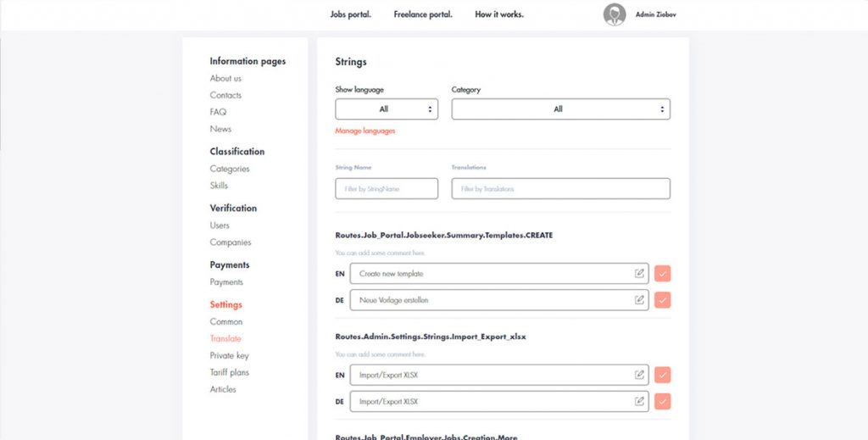
Task: Confirm EN 'Create new template' with checkmark button
Action: tap(663, 274)
